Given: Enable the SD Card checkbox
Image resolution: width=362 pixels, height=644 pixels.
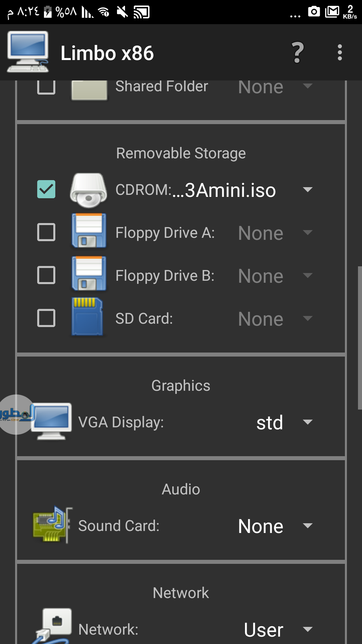Looking at the screenshot, I should click(x=46, y=318).
